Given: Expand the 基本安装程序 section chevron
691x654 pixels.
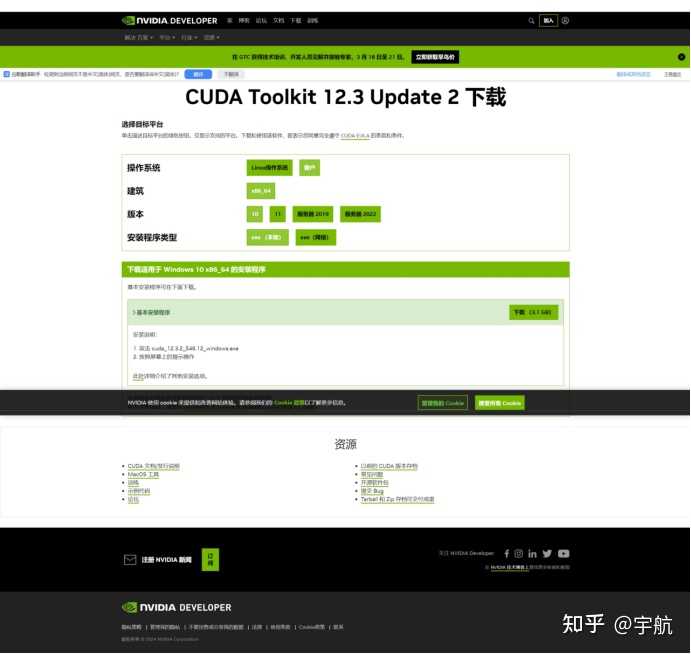Looking at the screenshot, I should pyautogui.click(x=134, y=312).
